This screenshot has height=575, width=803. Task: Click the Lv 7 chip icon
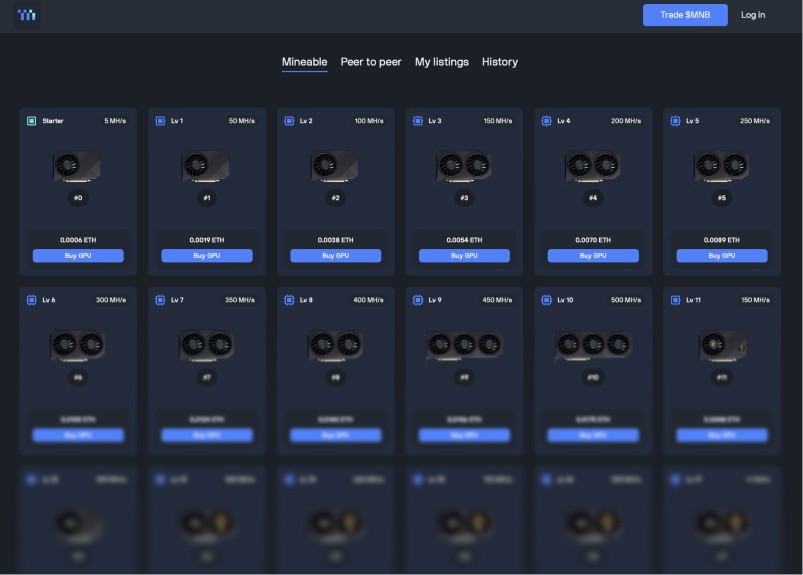[160, 300]
